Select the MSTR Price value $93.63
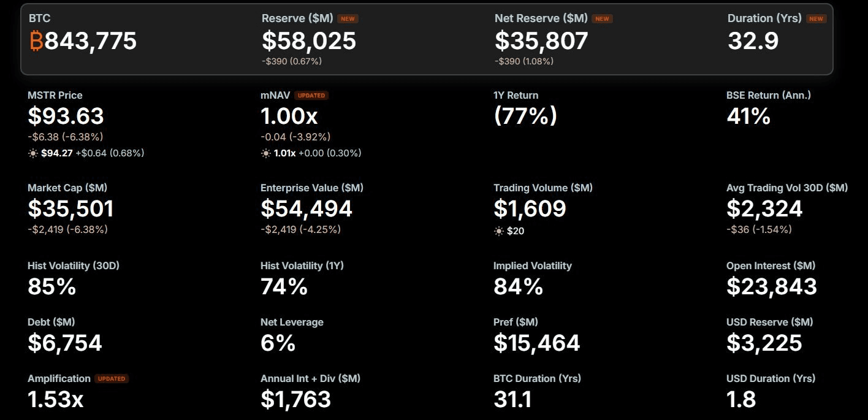The image size is (868, 420). [x=66, y=116]
